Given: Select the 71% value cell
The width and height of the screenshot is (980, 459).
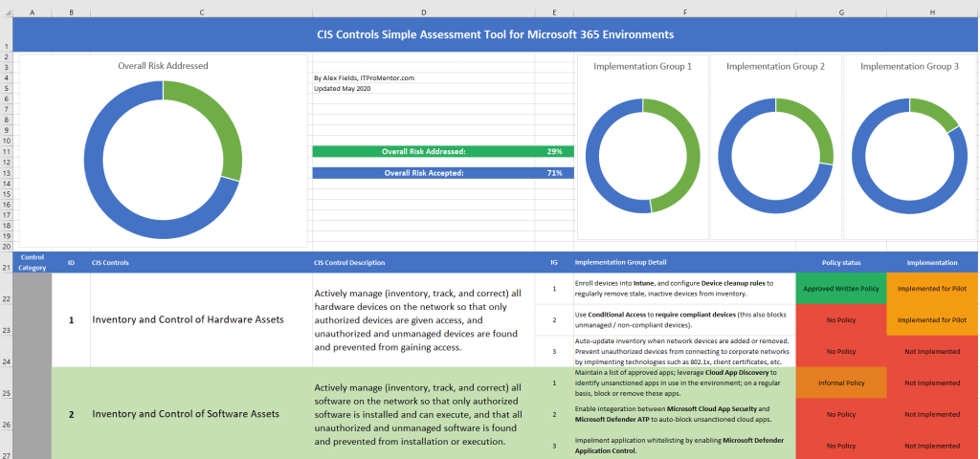Looking at the screenshot, I should 554,173.
